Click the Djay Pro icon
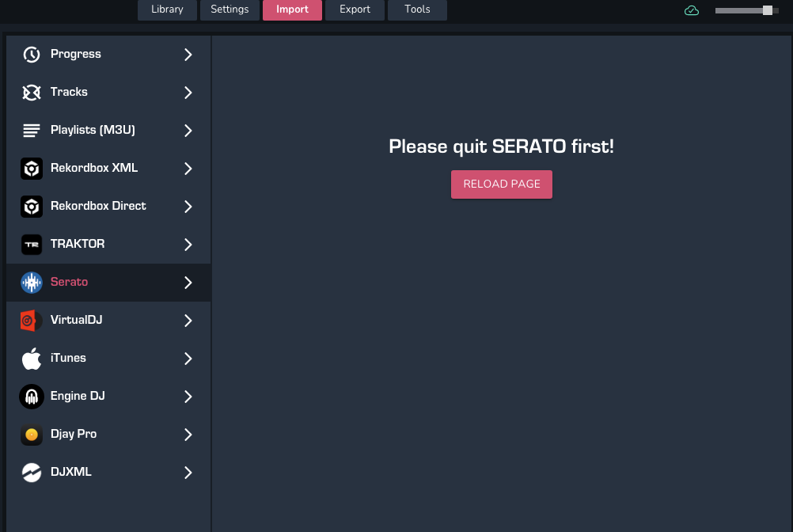793x532 pixels. point(32,435)
